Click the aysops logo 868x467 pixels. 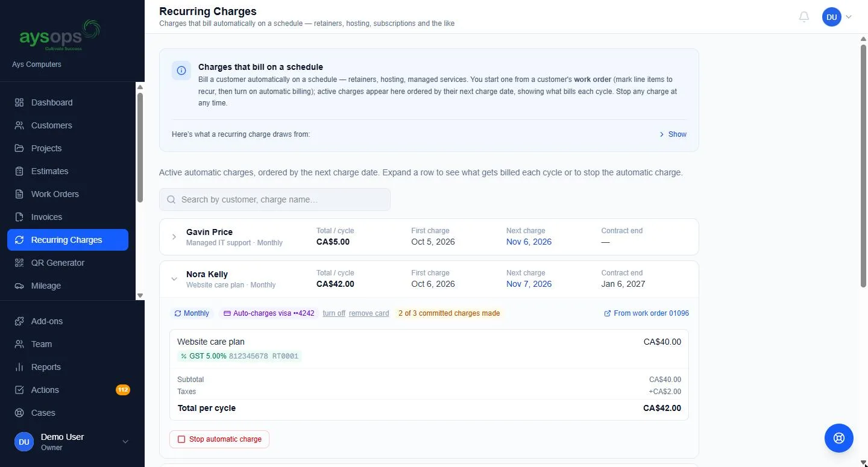pos(58,35)
